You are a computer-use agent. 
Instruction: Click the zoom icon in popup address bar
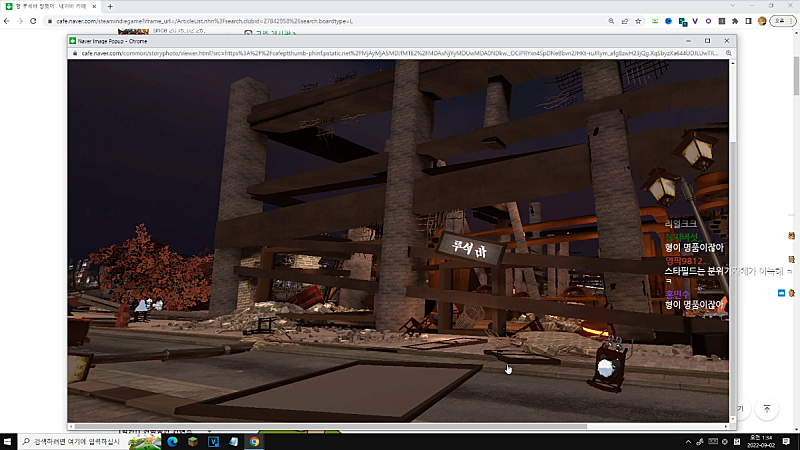[729, 53]
